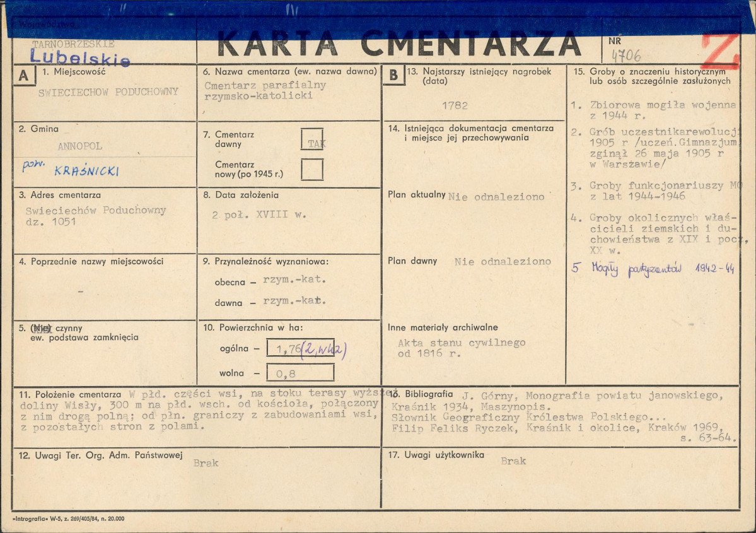Click label '8. Data założenia'
The height and width of the screenshot is (533, 756).
(x=241, y=196)
